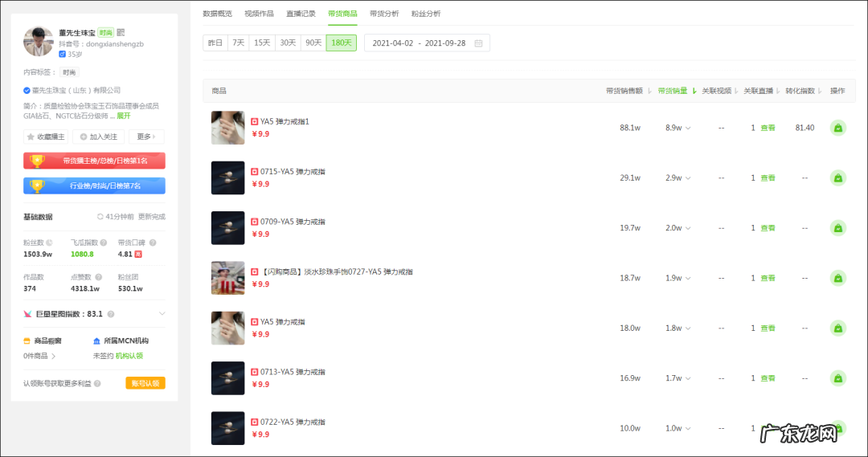Select the 30天 time range option
This screenshot has width=868, height=457.
click(288, 43)
